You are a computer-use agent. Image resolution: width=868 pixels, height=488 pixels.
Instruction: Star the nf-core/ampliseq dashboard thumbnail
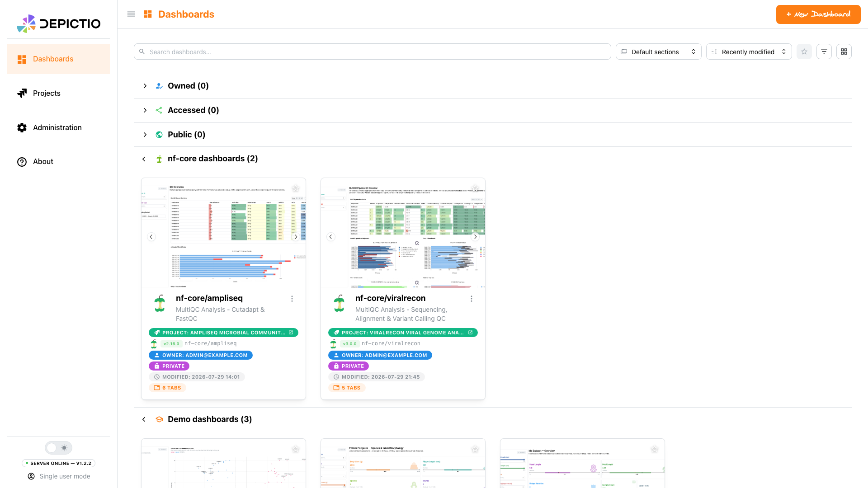click(x=296, y=188)
